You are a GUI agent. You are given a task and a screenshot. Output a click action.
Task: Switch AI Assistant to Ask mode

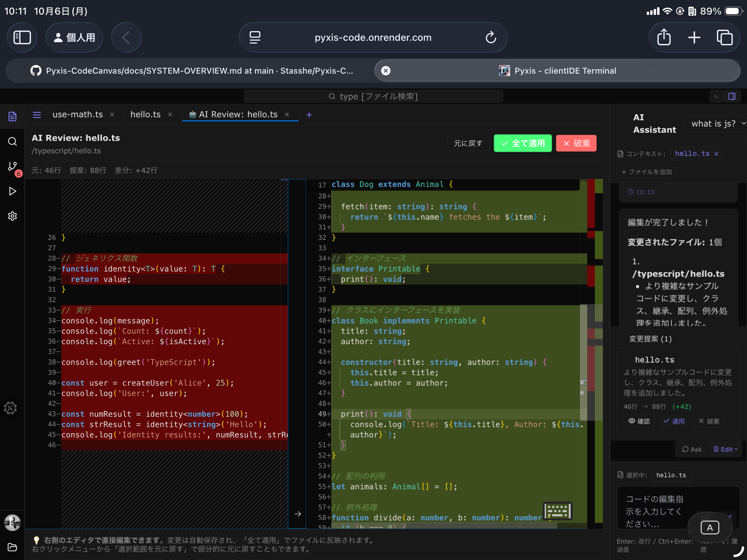[692, 449]
